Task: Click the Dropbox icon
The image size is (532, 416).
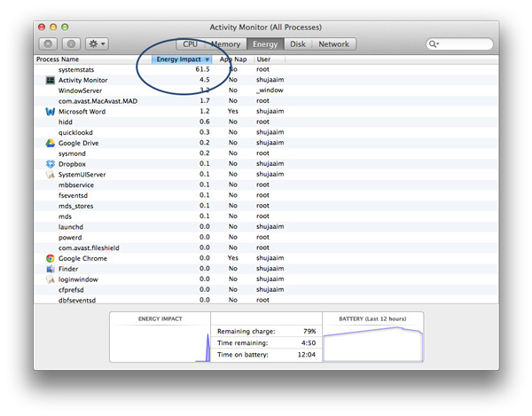Action: tap(51, 164)
